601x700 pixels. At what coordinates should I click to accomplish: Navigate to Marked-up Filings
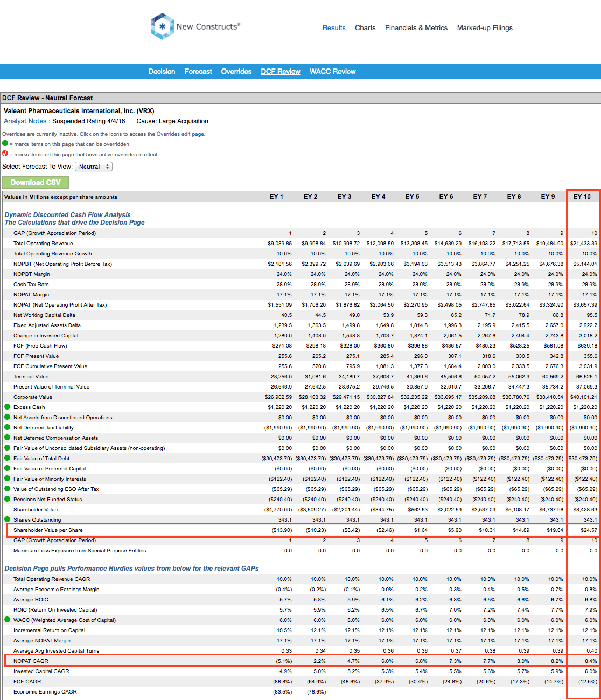(485, 28)
